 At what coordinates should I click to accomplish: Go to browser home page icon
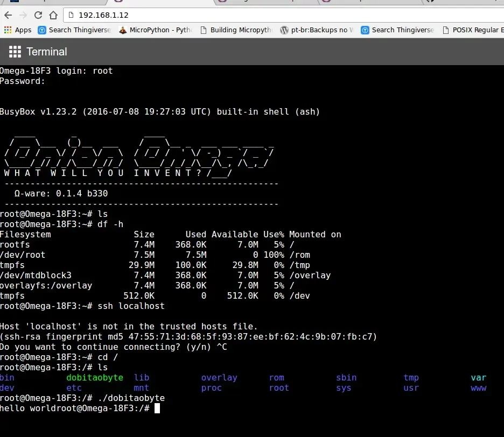(53, 15)
